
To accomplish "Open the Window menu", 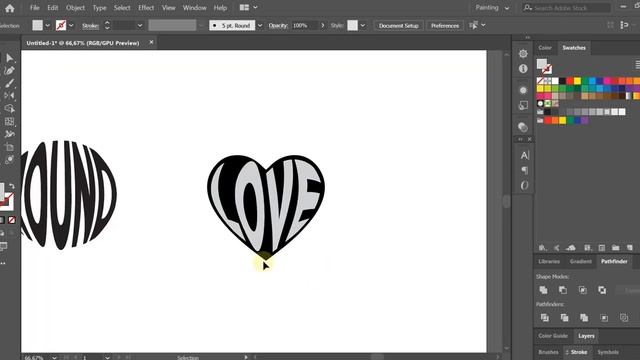I will point(194,8).
